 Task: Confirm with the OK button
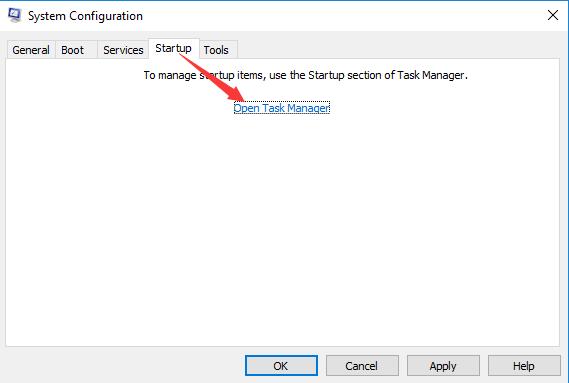281,366
